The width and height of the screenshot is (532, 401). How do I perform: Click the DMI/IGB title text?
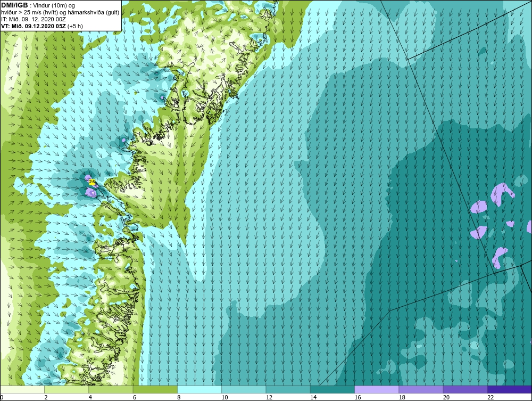15,5
